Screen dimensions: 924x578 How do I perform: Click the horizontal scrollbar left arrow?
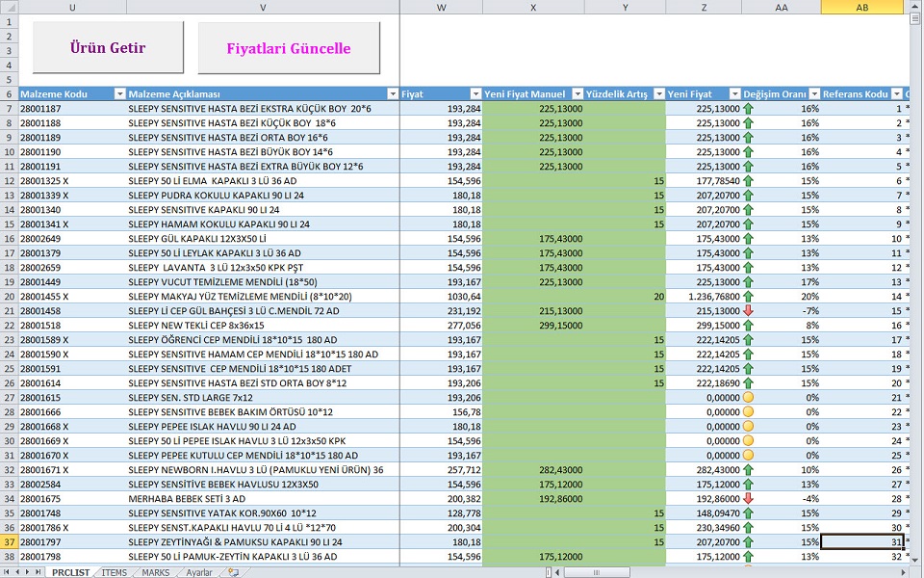(558, 572)
